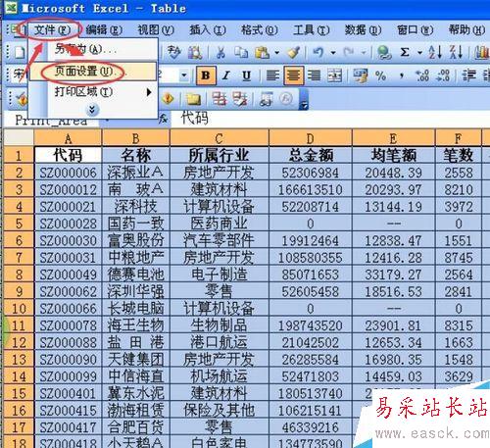Open the Research binoculars tool
The image size is (490, 448).
pyautogui.click(x=195, y=52)
